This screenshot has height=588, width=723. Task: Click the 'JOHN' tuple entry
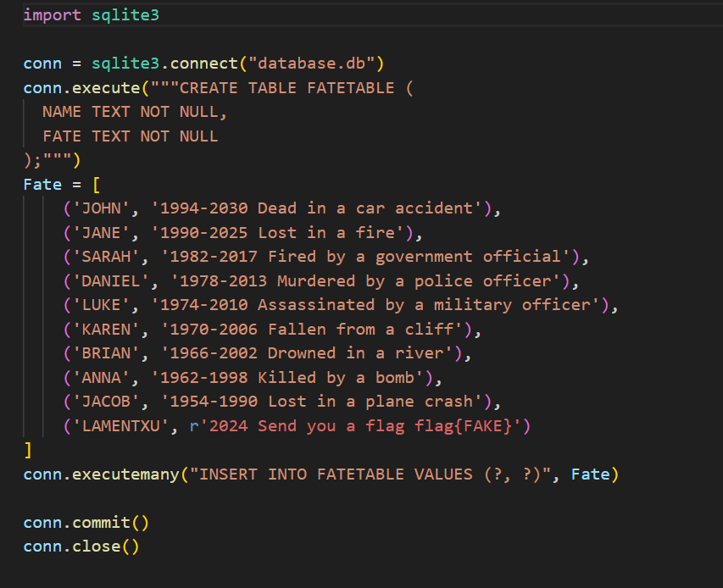[x=282, y=208]
